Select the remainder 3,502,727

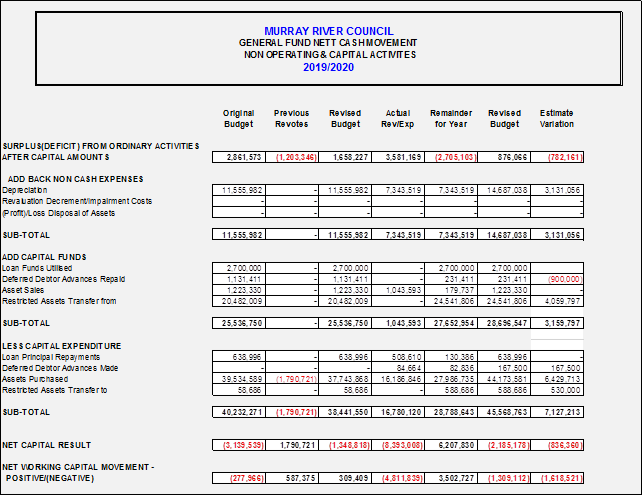[x=451, y=478]
